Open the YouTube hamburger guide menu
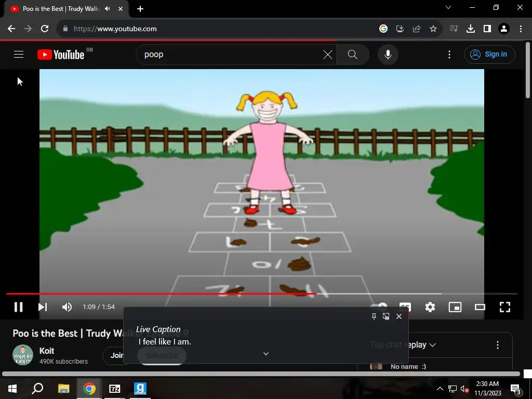The width and height of the screenshot is (532, 399). tap(19, 54)
